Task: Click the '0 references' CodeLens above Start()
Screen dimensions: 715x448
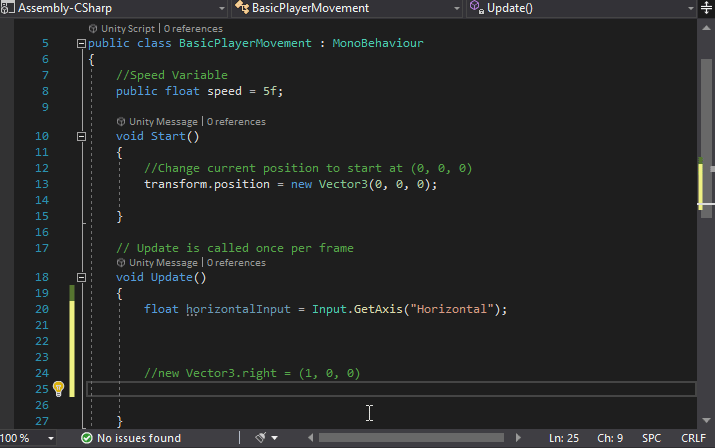Action: (x=236, y=122)
